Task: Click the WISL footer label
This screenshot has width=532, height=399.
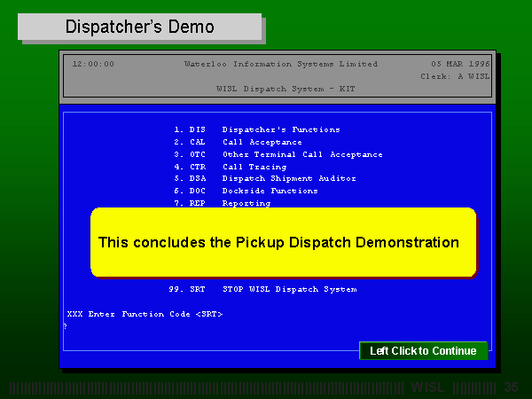Action: pyautogui.click(x=428, y=387)
